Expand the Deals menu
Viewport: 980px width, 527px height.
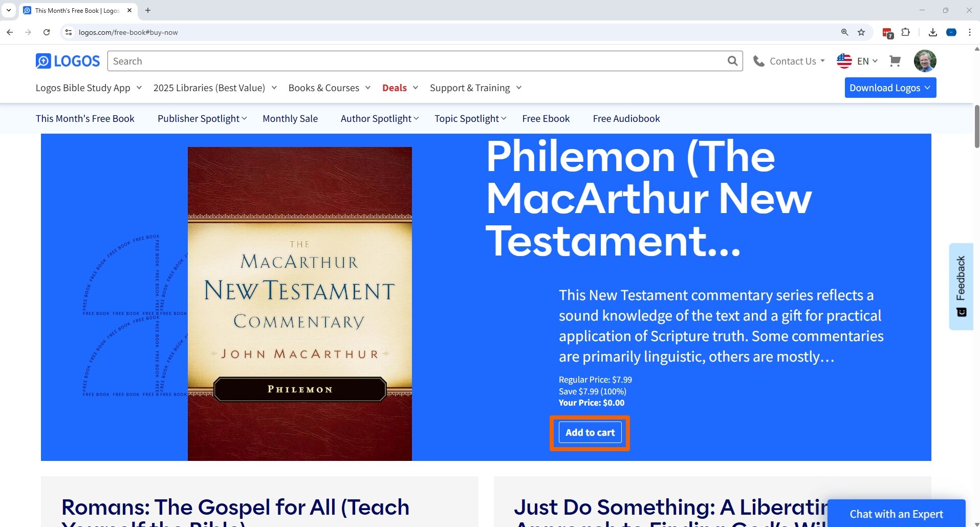[x=400, y=88]
